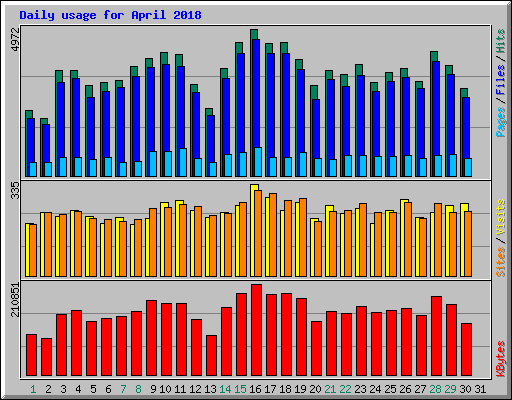Viewport: 512px width, 400px height.
Task: Click the yellow Visits bar for day 26
Action: [402, 238]
